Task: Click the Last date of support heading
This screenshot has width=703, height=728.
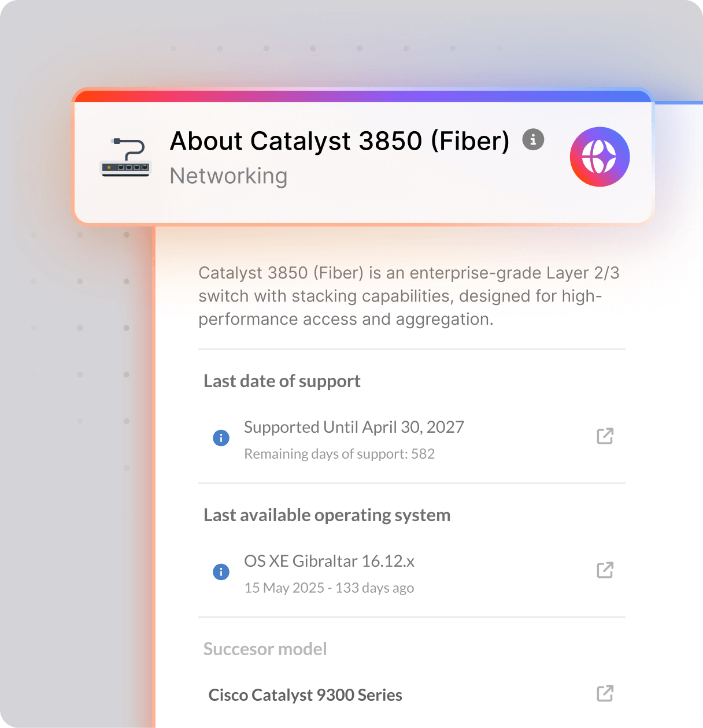Action: 282,381
